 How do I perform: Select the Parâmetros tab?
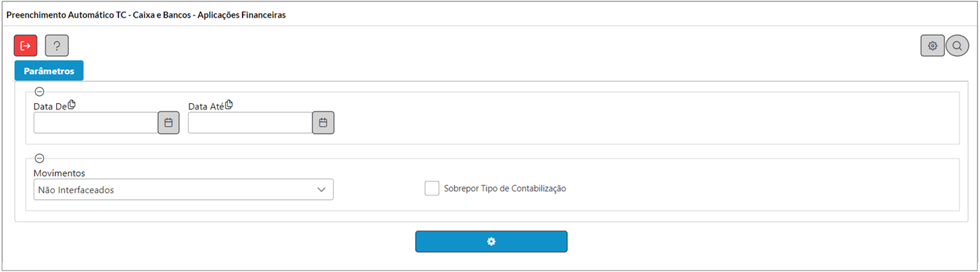tap(49, 71)
